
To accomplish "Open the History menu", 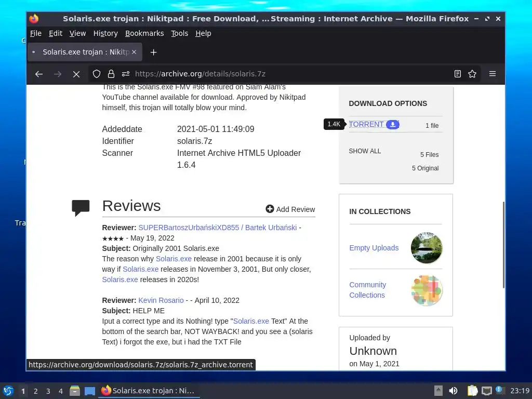I will pyautogui.click(x=105, y=33).
